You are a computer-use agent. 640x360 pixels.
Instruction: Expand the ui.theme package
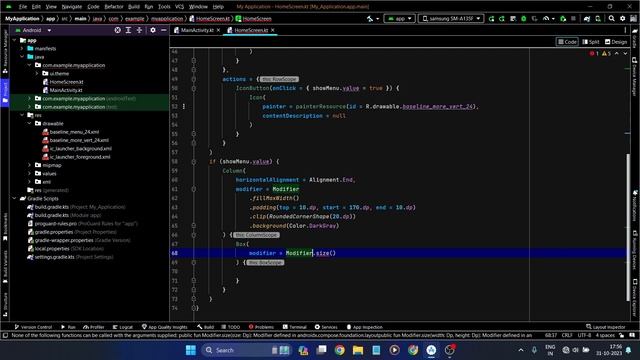(37, 73)
